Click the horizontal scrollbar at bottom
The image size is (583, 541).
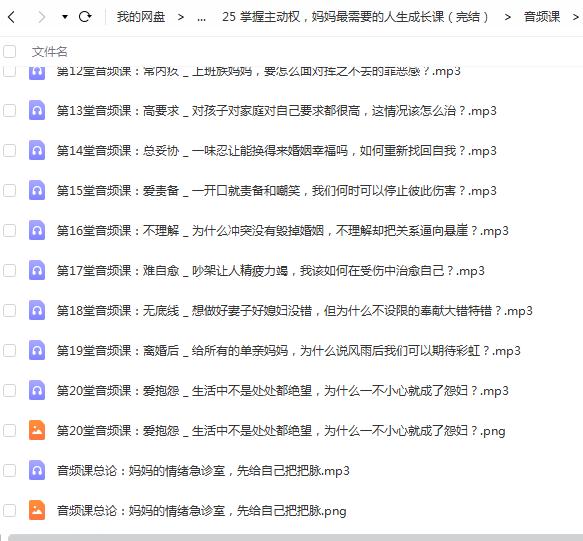click(295, 538)
